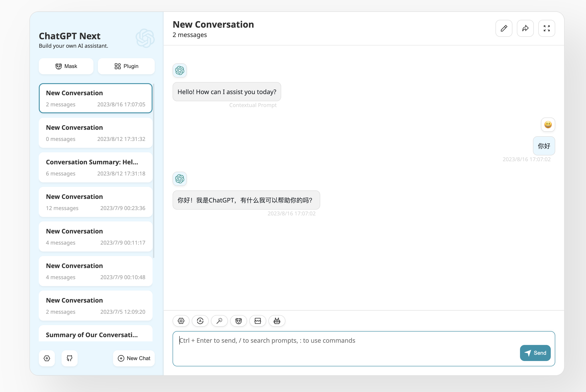Click the timestamp under user message 你好
Image resolution: width=586 pixels, height=392 pixels.
pos(526,159)
